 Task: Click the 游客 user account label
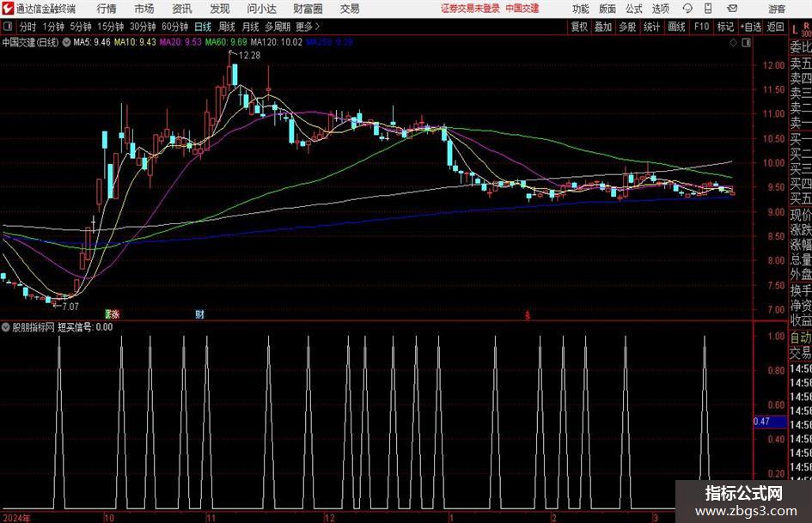pos(777,9)
